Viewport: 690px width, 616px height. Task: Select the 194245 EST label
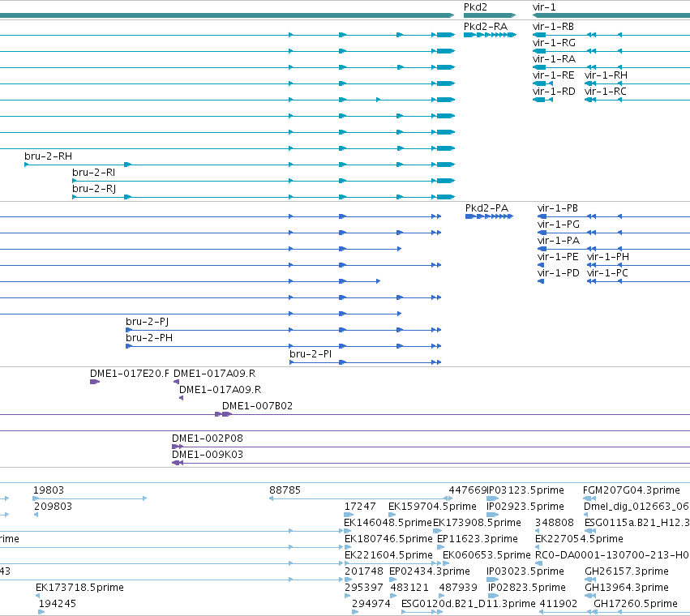click(58, 605)
